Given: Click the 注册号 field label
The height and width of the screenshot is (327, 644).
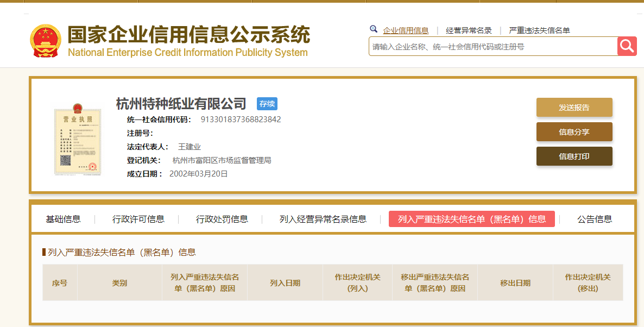Looking at the screenshot, I should (x=140, y=133).
